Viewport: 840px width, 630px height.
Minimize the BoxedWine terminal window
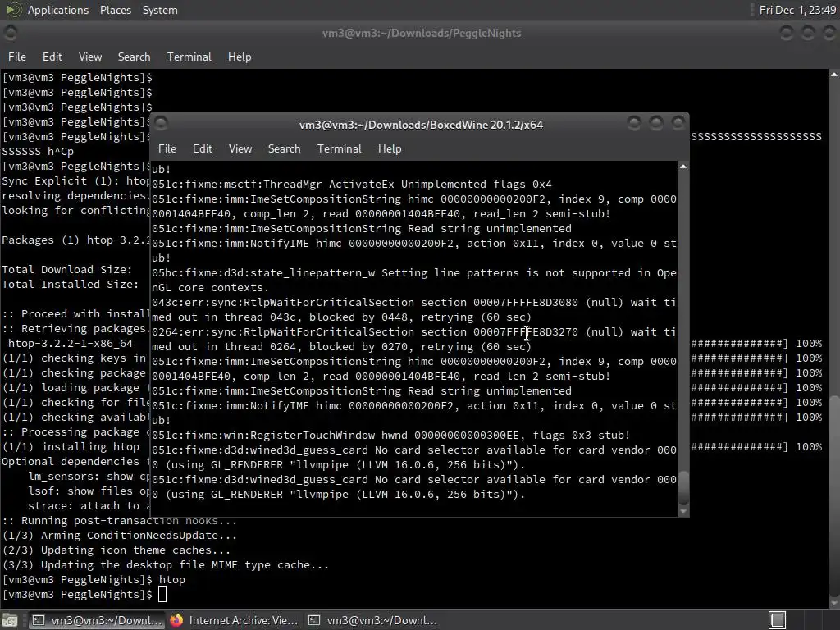tap(634, 124)
